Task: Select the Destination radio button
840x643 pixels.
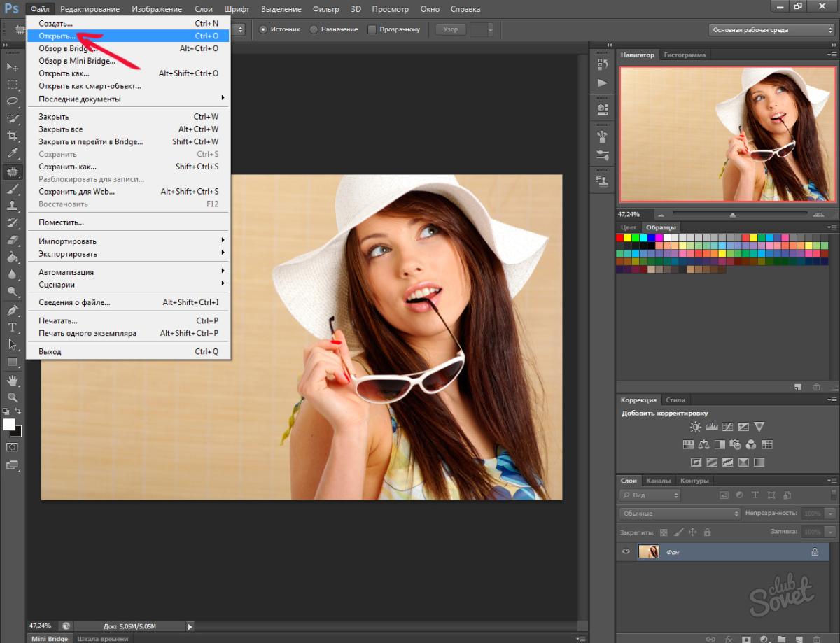Action: click(314, 29)
